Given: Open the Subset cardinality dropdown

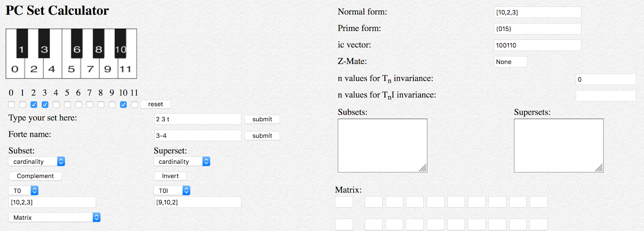Looking at the screenshot, I should pos(37,161).
